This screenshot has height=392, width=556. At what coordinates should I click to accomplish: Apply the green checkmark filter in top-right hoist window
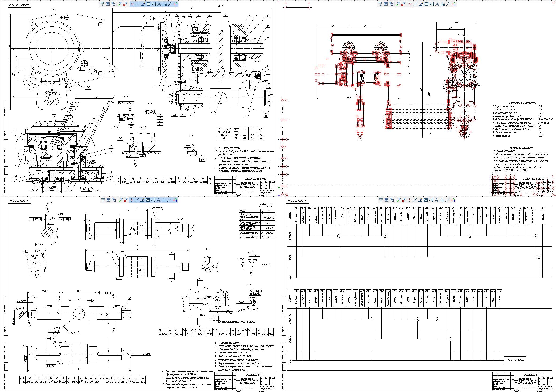(x=398, y=4)
